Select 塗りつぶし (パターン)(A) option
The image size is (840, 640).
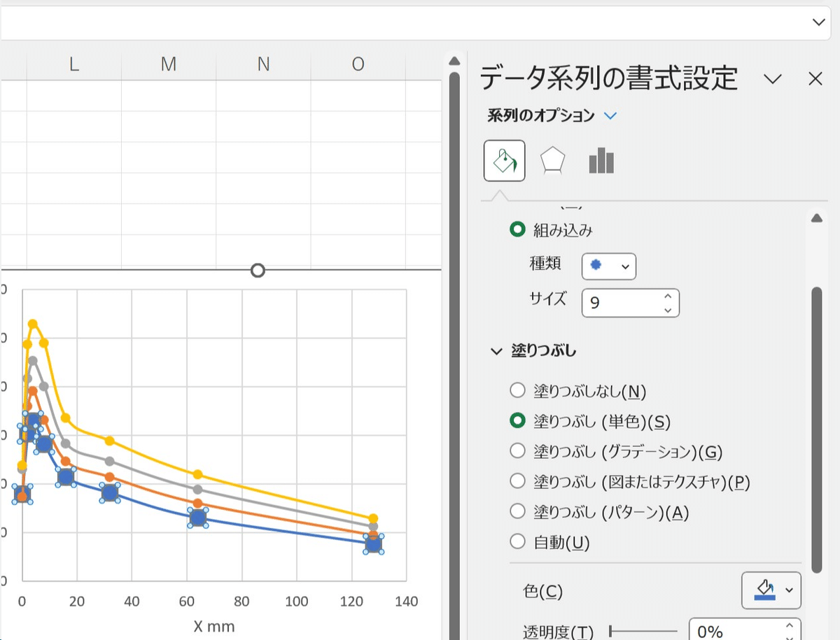pyautogui.click(x=517, y=511)
